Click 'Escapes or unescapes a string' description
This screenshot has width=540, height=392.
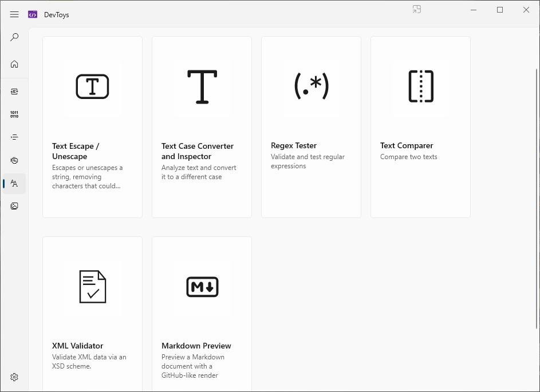point(88,177)
